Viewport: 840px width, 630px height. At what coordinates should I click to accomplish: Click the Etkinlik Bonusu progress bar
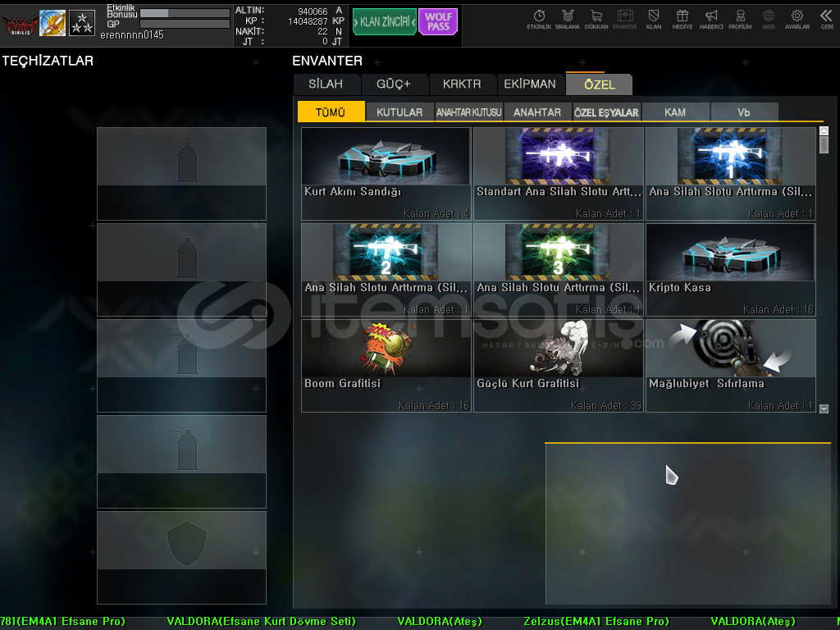185,13
